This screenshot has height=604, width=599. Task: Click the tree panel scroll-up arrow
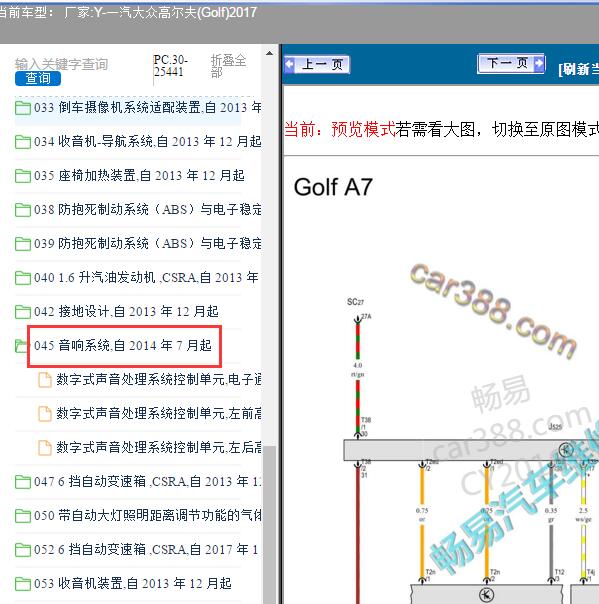(270, 53)
